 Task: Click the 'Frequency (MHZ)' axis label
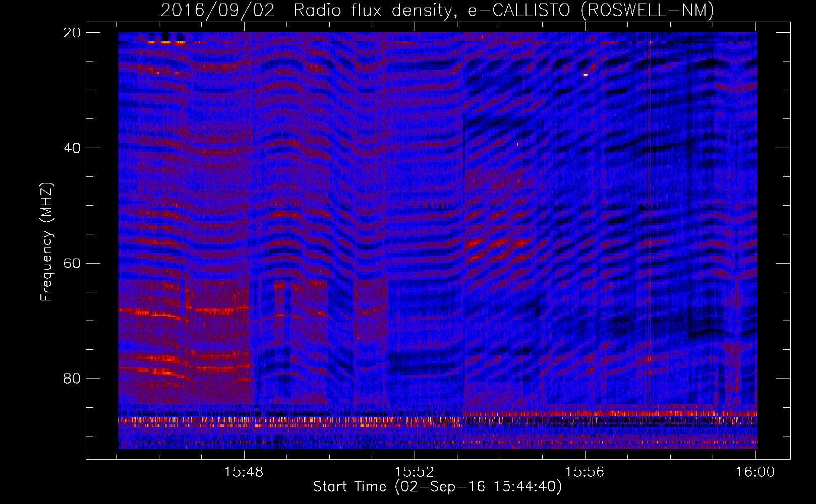[46, 242]
